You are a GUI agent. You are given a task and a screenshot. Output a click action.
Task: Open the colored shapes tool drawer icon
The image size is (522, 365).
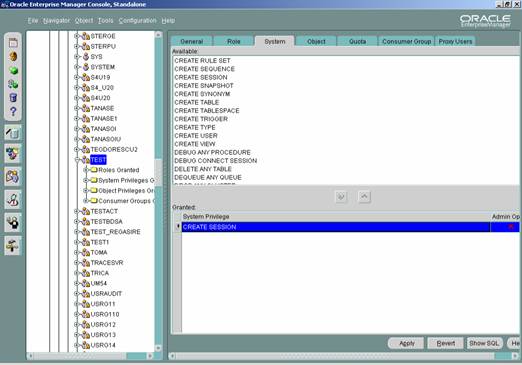[x=13, y=154]
